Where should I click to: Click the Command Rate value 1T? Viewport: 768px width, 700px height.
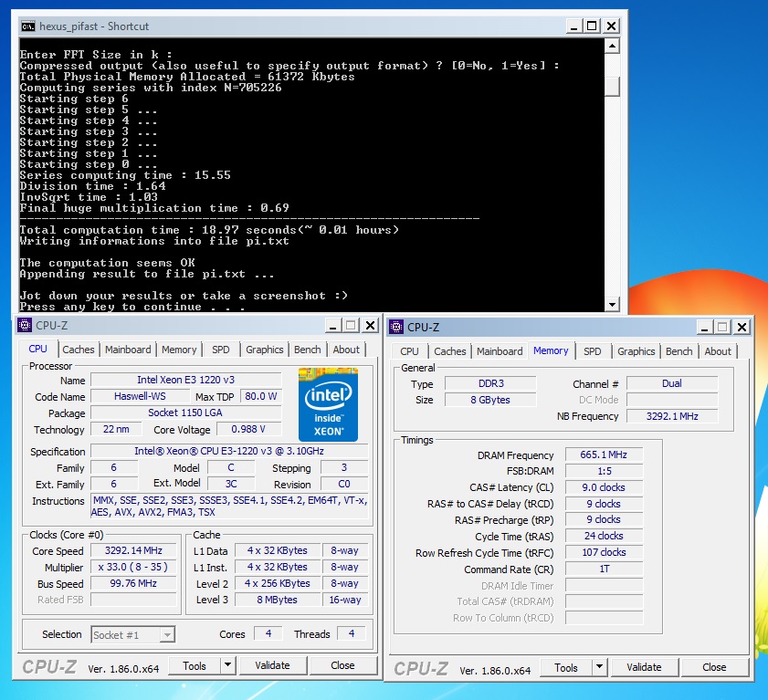coord(604,569)
